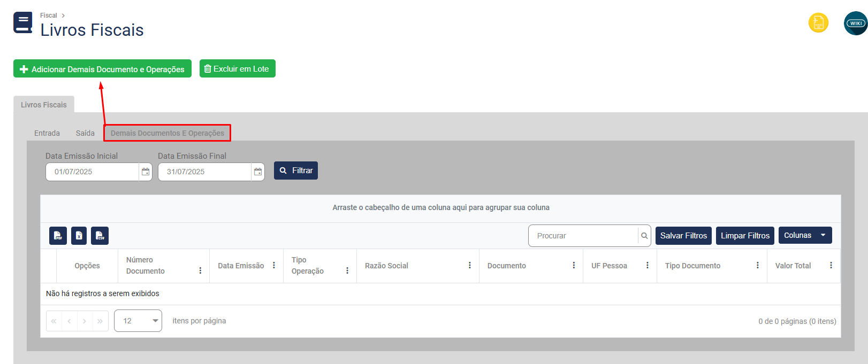The height and width of the screenshot is (364, 868).
Task: Expand the Colunas dropdown
Action: pyautogui.click(x=805, y=235)
